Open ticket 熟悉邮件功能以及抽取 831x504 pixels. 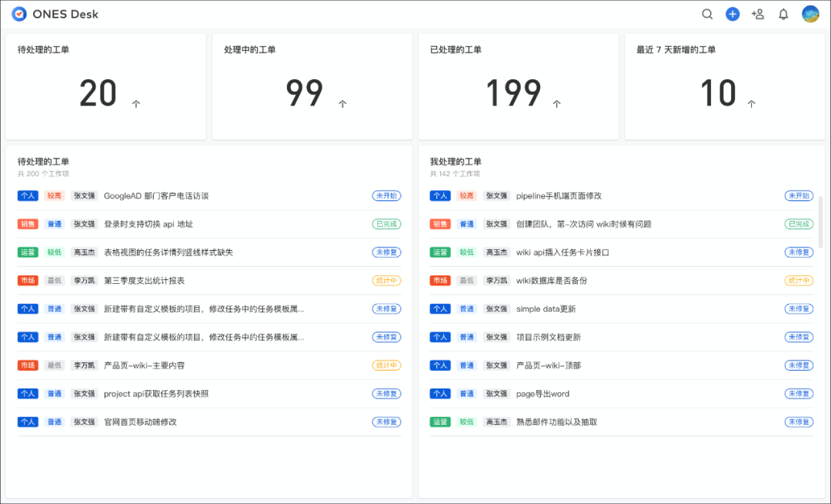click(557, 422)
